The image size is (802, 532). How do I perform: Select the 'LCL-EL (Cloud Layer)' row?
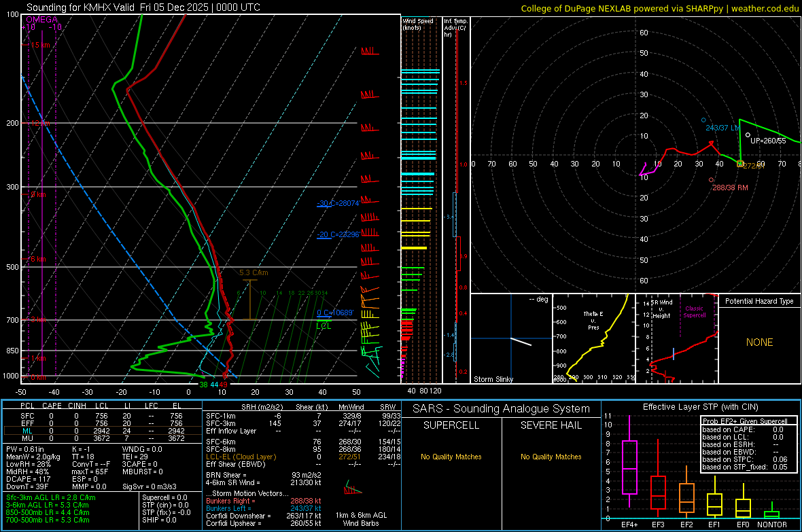303,457
